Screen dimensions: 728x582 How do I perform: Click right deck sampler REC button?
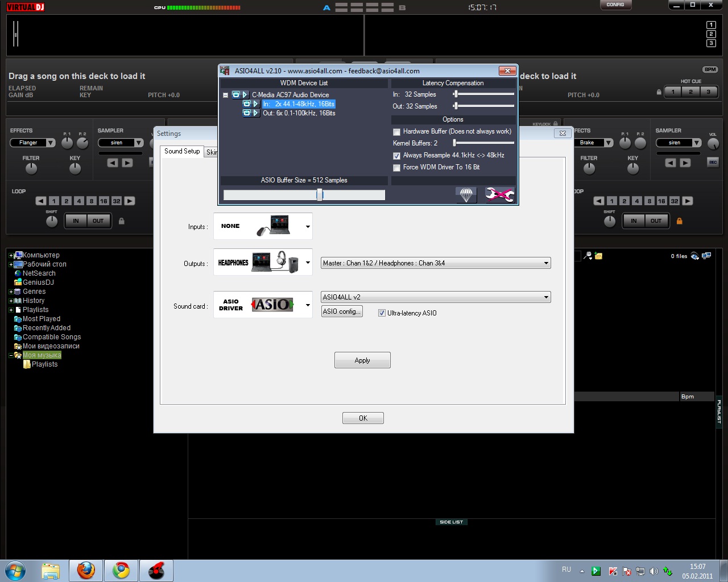tap(713, 163)
